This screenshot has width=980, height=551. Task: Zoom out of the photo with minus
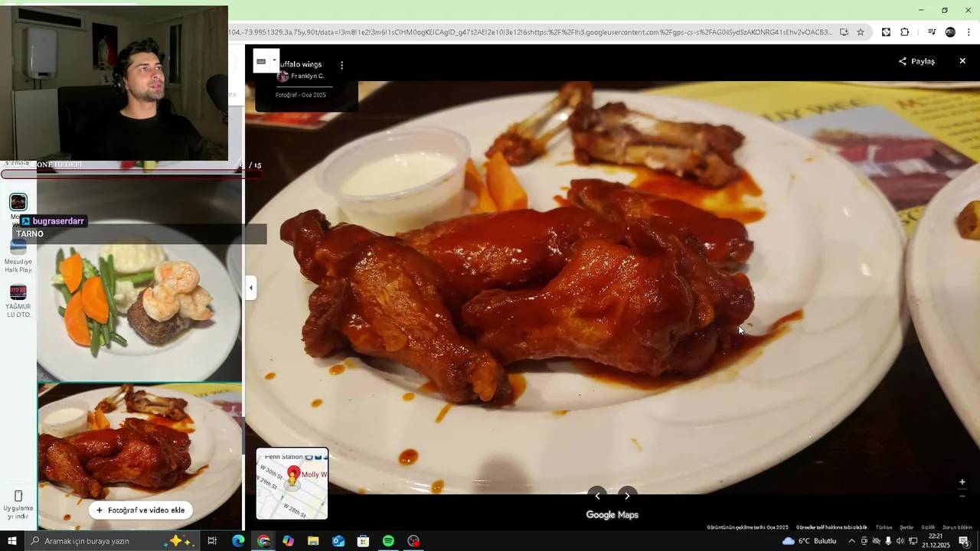(x=962, y=496)
